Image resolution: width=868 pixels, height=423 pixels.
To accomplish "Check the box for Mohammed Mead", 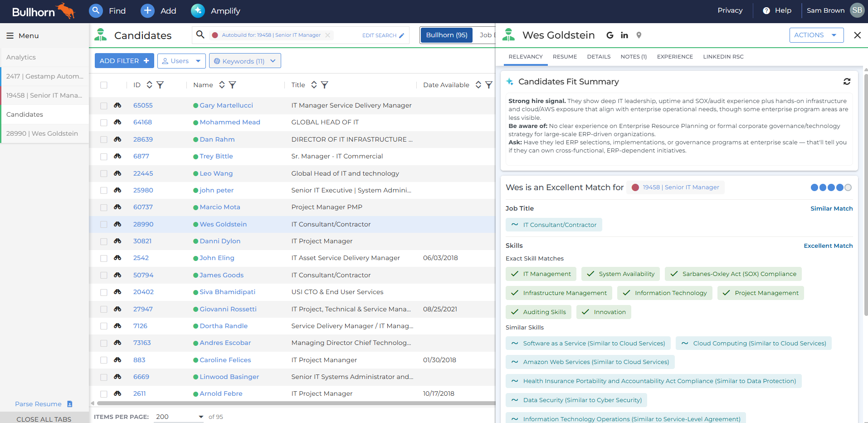I will tap(104, 123).
